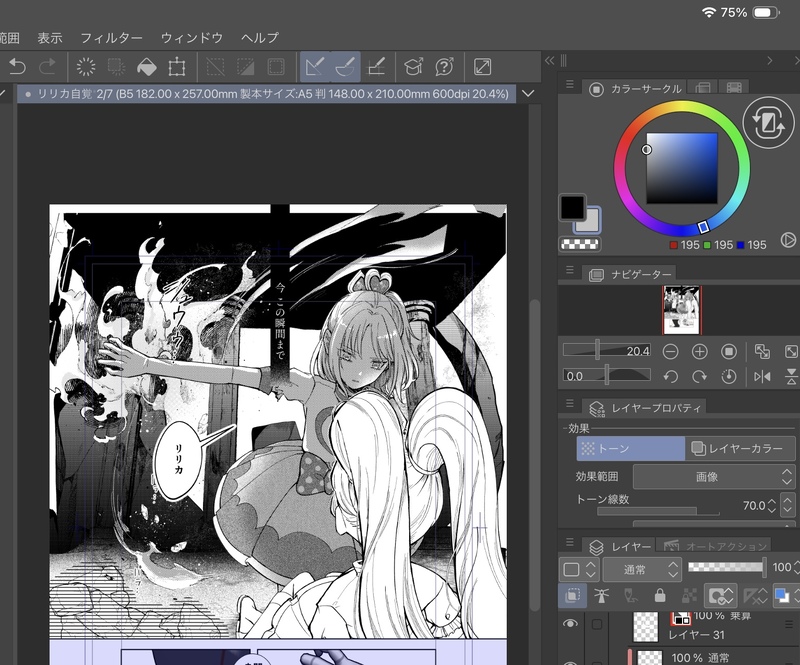This screenshot has height=665, width=800.
Task: Select the transparent color swatch
Action: [x=580, y=244]
